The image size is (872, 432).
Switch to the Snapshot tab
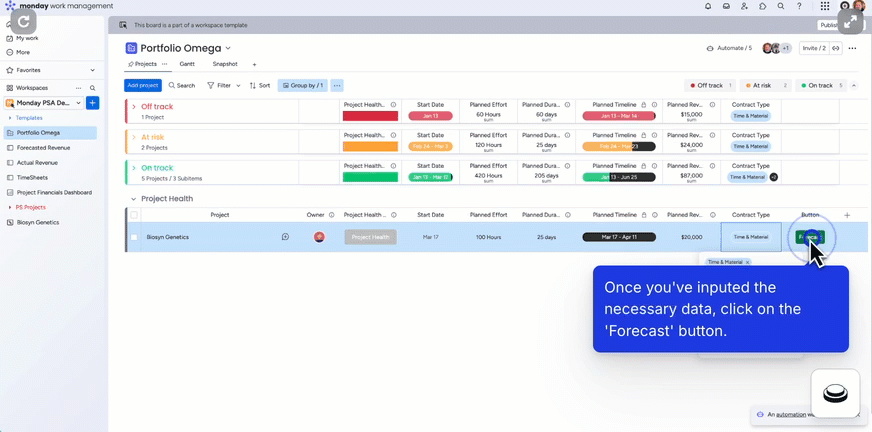pos(225,64)
